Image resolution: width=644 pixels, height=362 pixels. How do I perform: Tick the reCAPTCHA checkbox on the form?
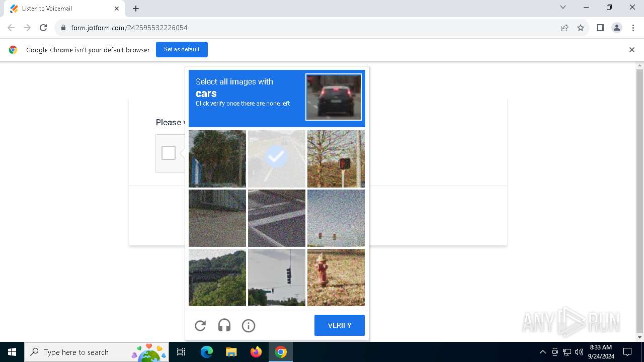click(x=169, y=153)
